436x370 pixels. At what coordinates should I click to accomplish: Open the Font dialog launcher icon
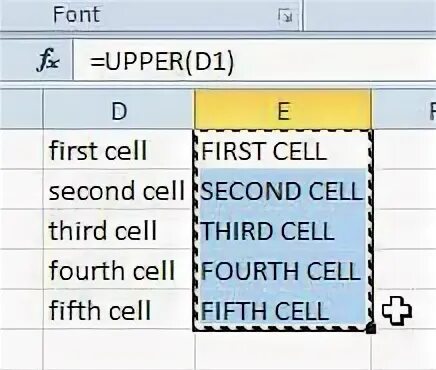coord(285,16)
